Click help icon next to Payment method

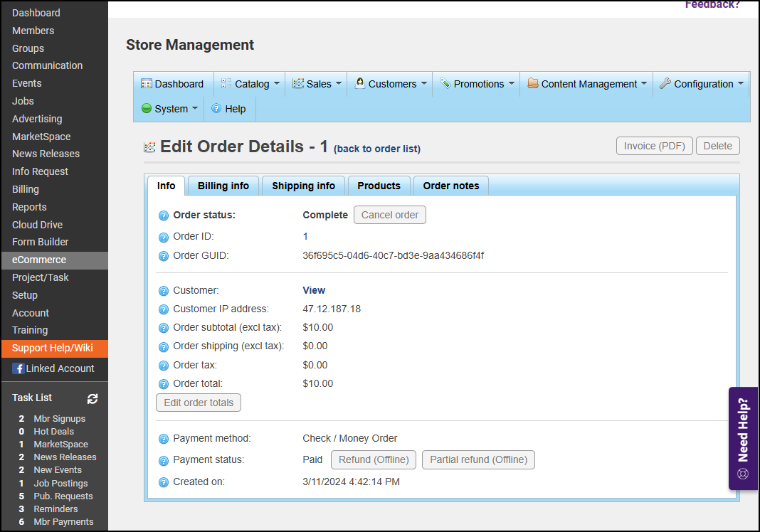[x=164, y=439]
